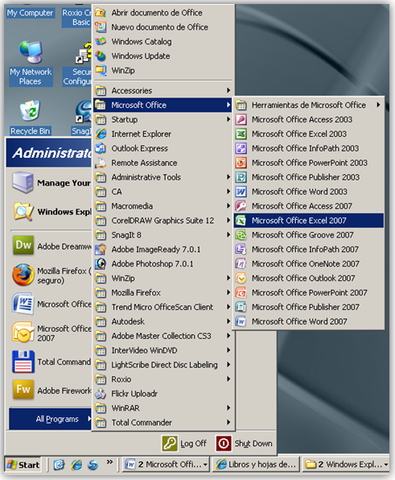Click the Windows Update icon
This screenshot has width=395, height=480.
coord(101,56)
